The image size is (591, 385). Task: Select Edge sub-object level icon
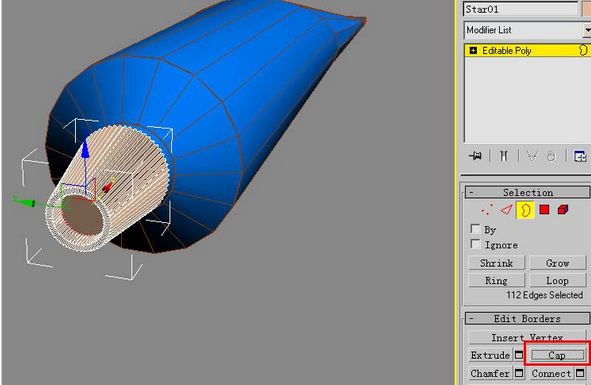(x=506, y=210)
